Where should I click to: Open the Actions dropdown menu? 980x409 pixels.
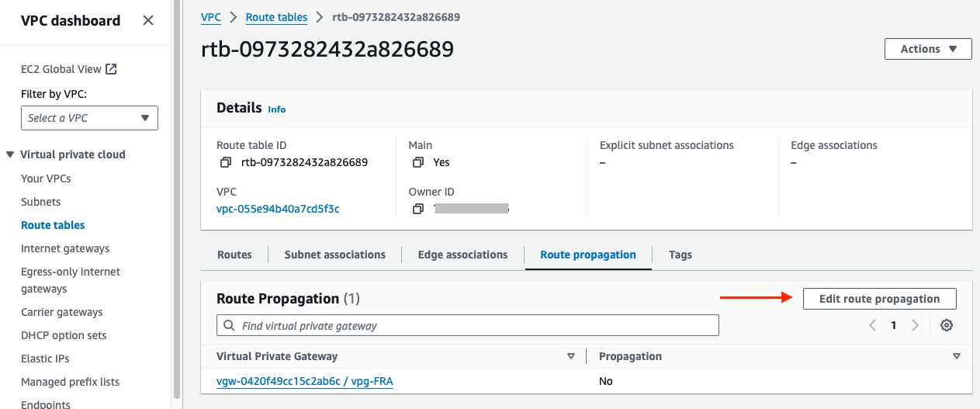[928, 49]
